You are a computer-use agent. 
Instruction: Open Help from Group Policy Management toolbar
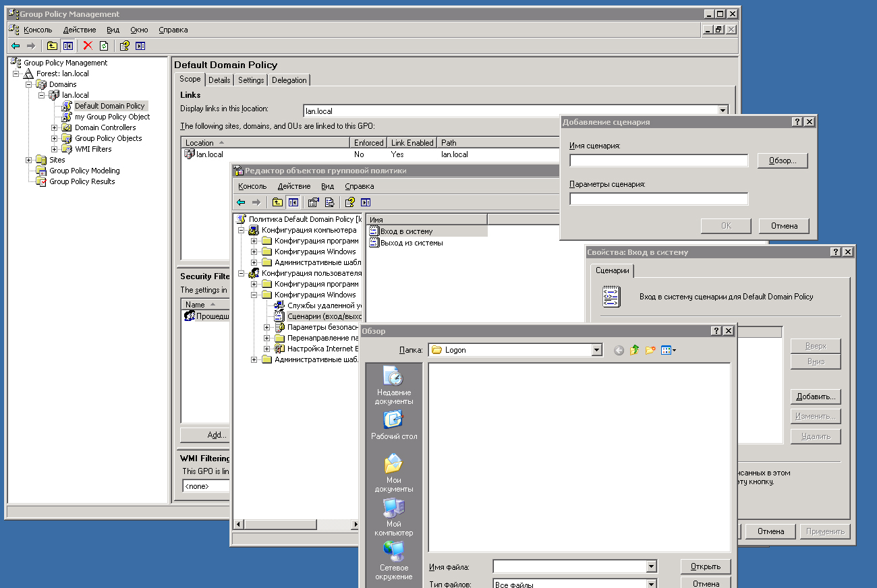124,46
